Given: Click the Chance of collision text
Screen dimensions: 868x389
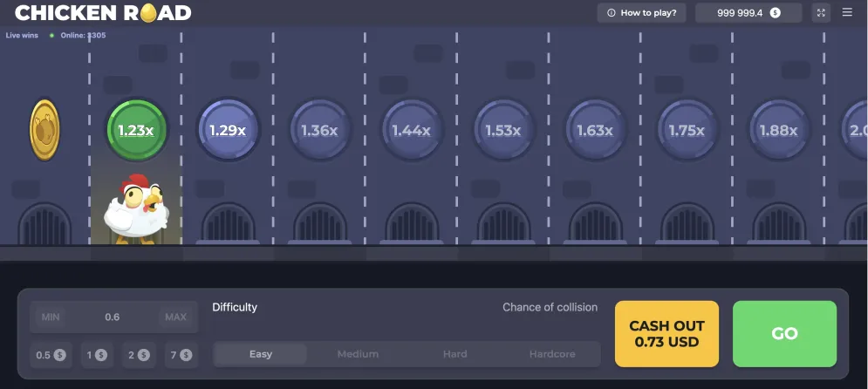Looking at the screenshot, I should (550, 307).
